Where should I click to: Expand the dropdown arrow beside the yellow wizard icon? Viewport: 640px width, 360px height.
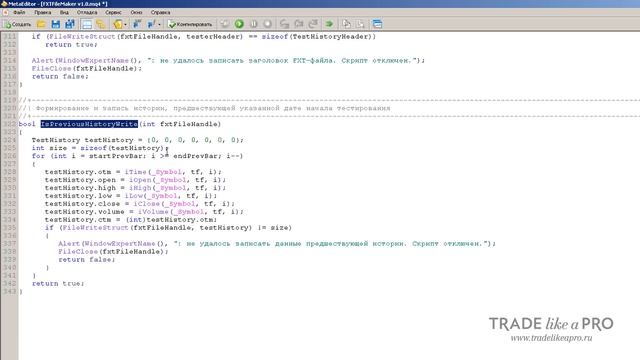(x=125, y=24)
